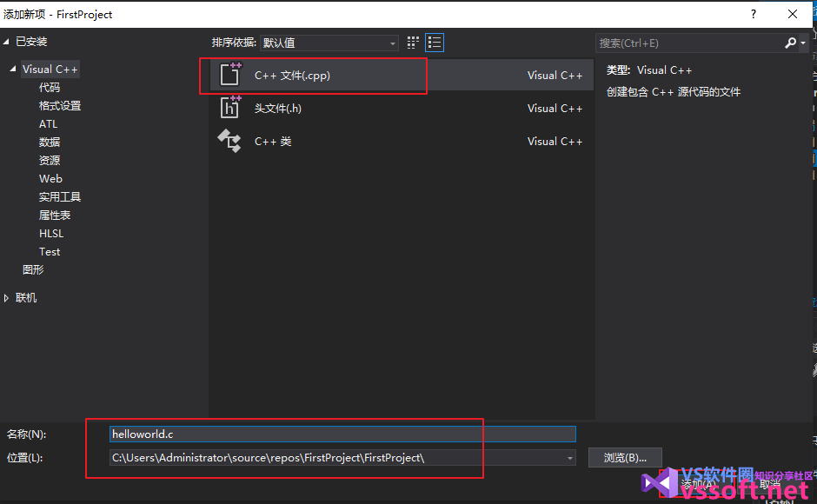Select the HLSL category

coord(51,234)
